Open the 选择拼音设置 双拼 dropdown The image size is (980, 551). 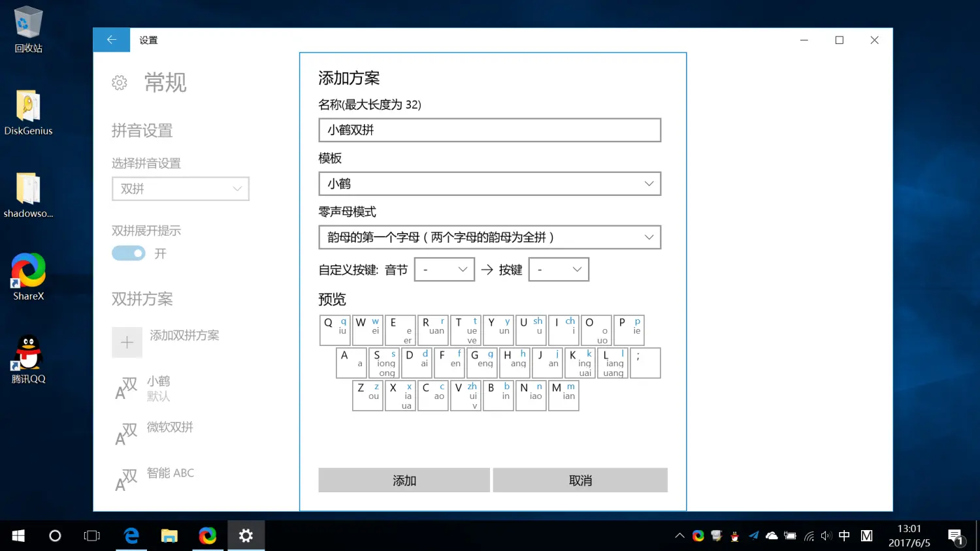point(180,189)
